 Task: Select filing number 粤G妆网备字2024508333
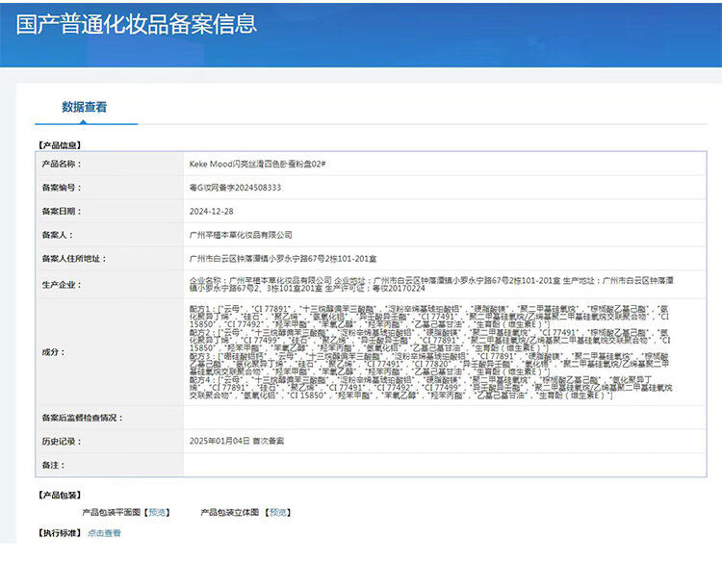(x=235, y=188)
